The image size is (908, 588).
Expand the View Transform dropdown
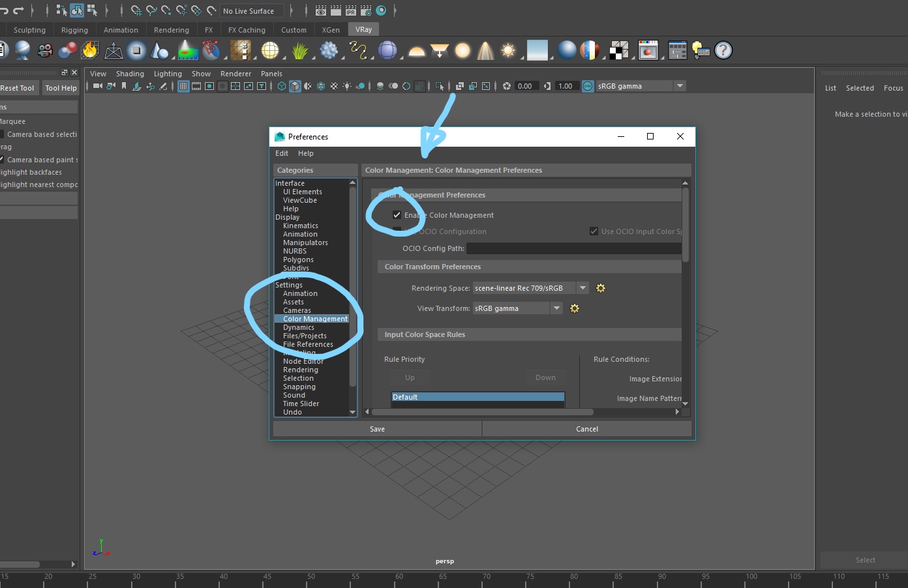tap(556, 308)
